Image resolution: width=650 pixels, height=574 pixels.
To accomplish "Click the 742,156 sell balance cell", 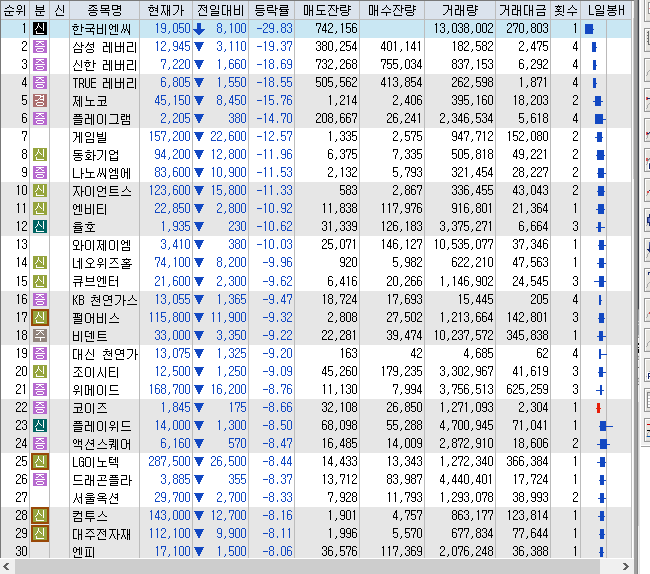I will [x=336, y=29].
